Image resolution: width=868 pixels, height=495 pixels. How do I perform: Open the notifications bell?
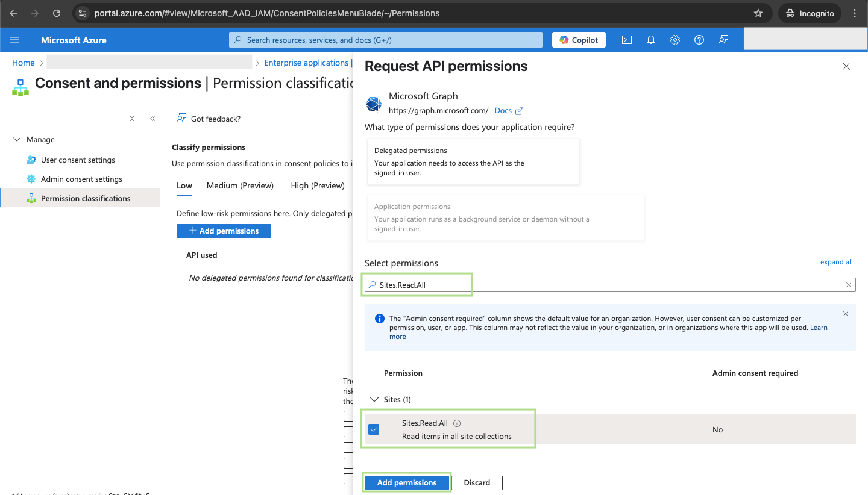tap(651, 40)
